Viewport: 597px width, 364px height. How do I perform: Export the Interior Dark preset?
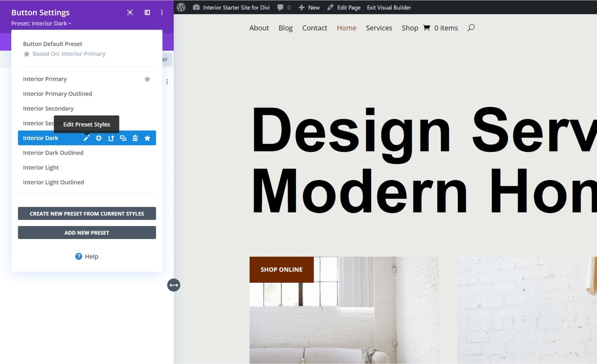pyautogui.click(x=111, y=138)
